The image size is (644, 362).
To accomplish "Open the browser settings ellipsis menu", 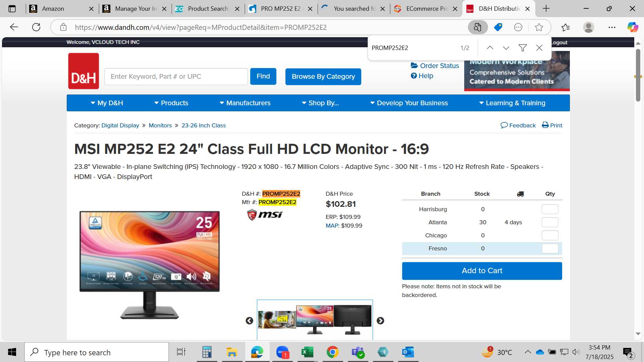I will pyautogui.click(x=612, y=27).
